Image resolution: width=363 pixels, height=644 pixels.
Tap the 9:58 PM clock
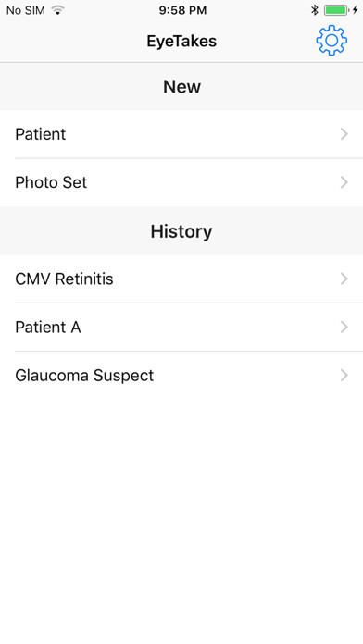click(x=182, y=10)
